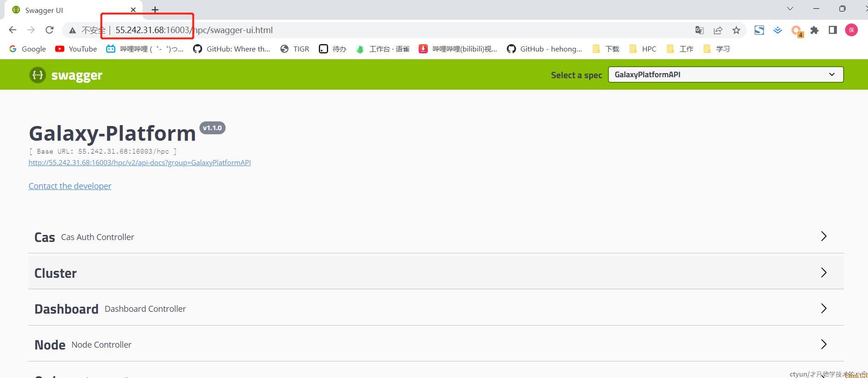
Task: Click the browser forward arrow
Action: 31,30
